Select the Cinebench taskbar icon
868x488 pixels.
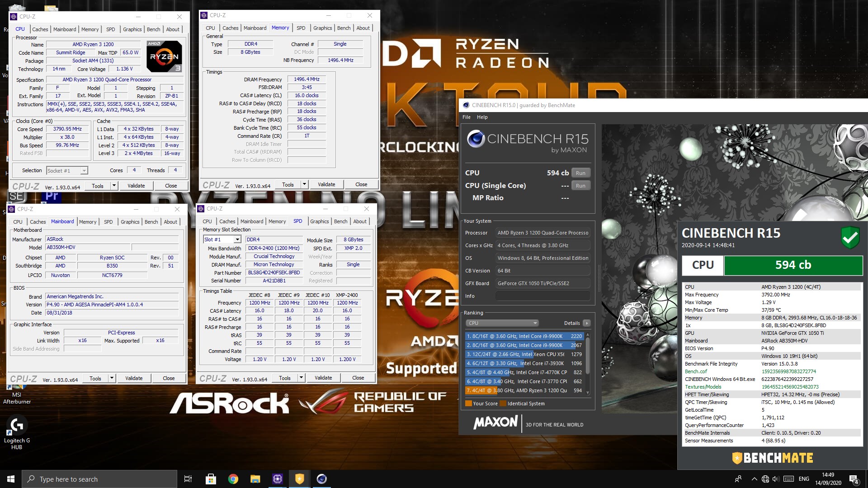pos(321,479)
